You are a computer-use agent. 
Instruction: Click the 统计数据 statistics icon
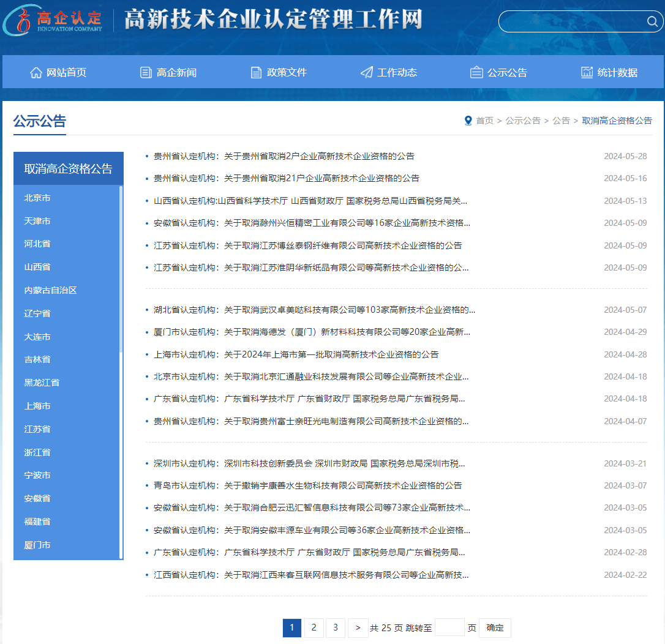[585, 72]
